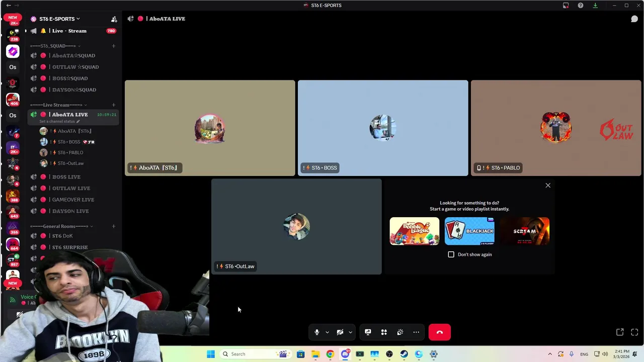
Task: Open the soundboard icon
Action: pos(400,332)
